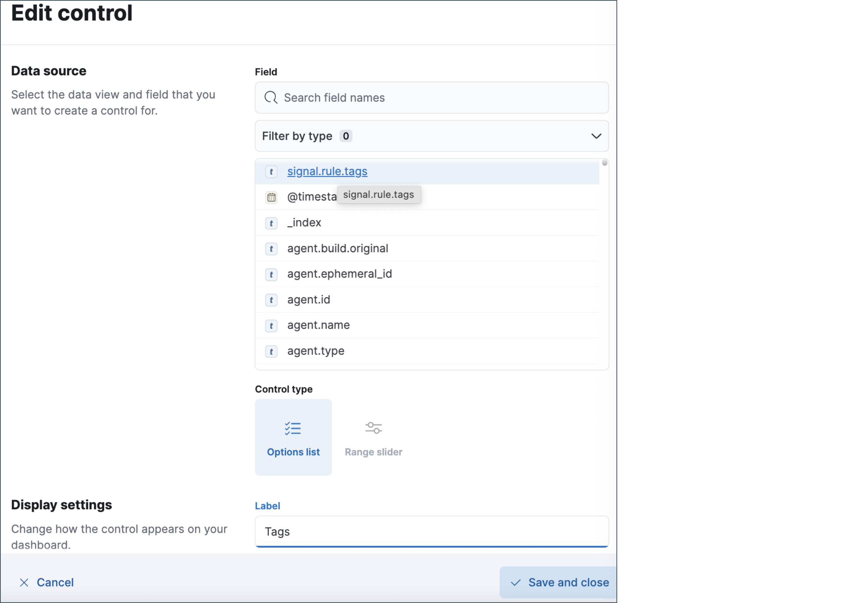Select the signal.rule.tags field
The width and height of the screenshot is (868, 603).
(x=327, y=171)
